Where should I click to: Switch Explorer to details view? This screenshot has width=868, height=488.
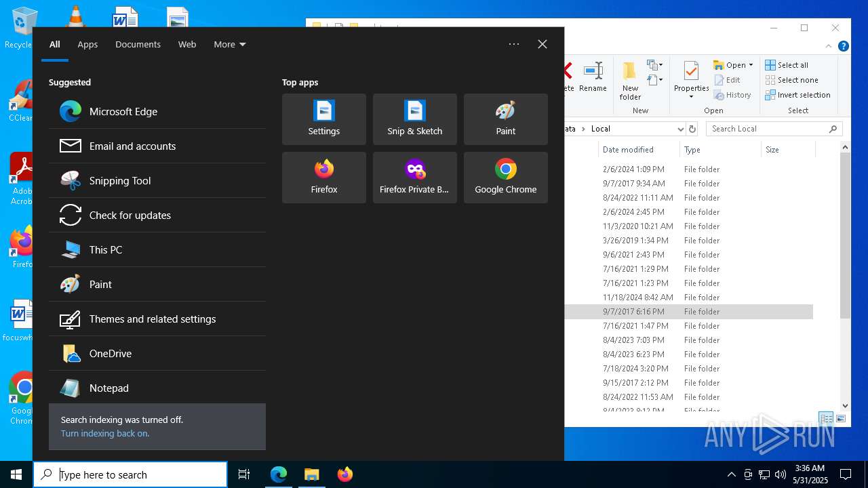point(826,418)
